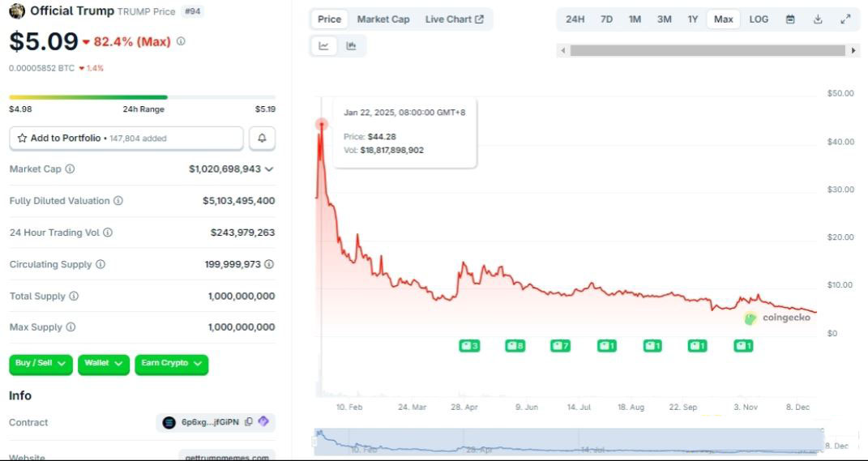Expand chart to fullscreen

tap(845, 19)
